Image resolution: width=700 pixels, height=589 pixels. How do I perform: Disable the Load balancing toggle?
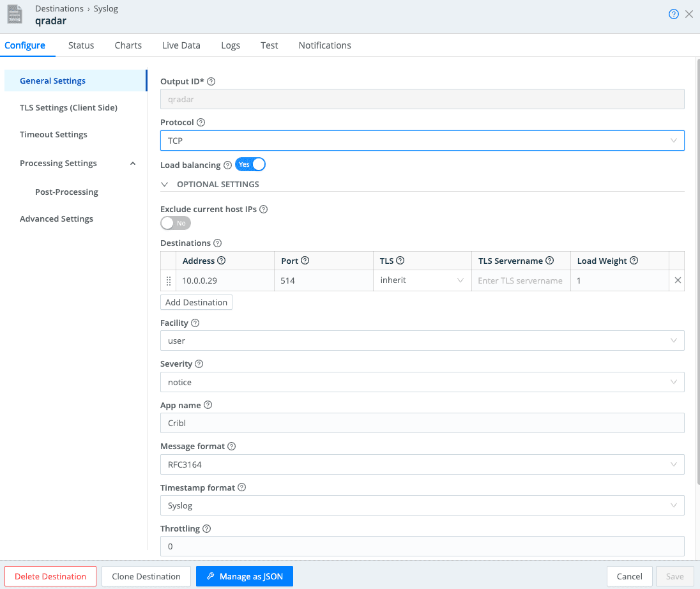250,165
